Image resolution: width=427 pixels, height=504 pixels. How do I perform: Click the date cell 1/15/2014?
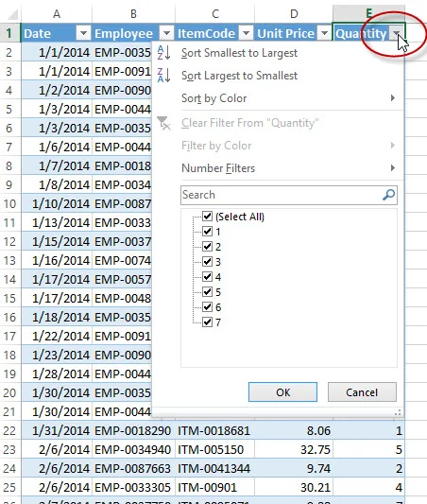click(57, 241)
